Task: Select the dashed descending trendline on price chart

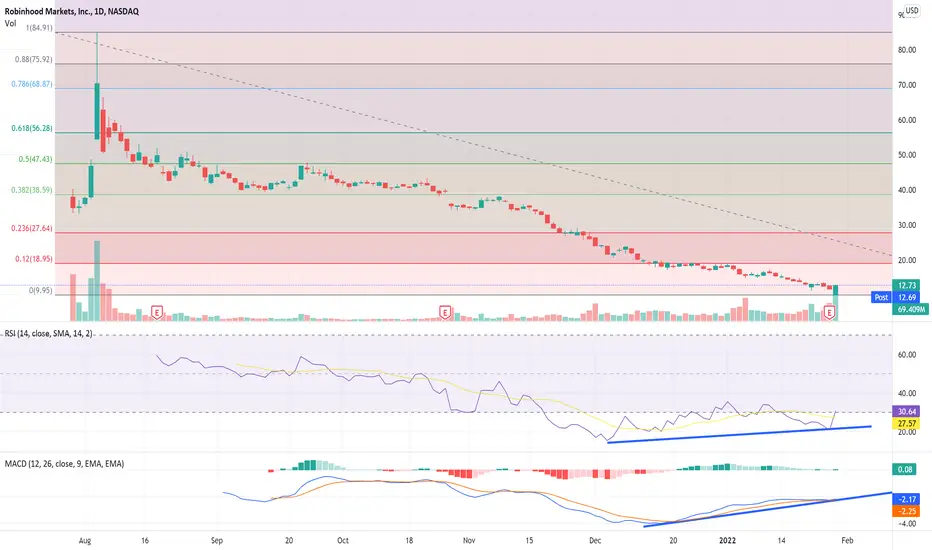Action: pos(474,144)
